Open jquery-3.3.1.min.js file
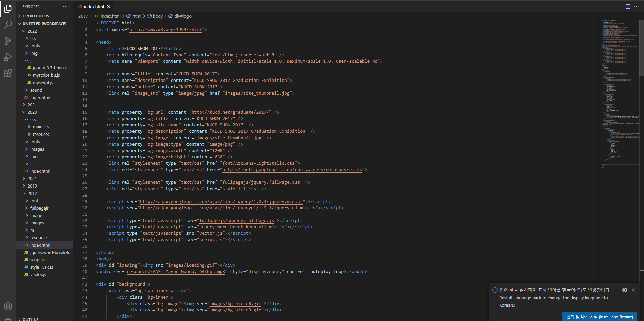 point(45,68)
